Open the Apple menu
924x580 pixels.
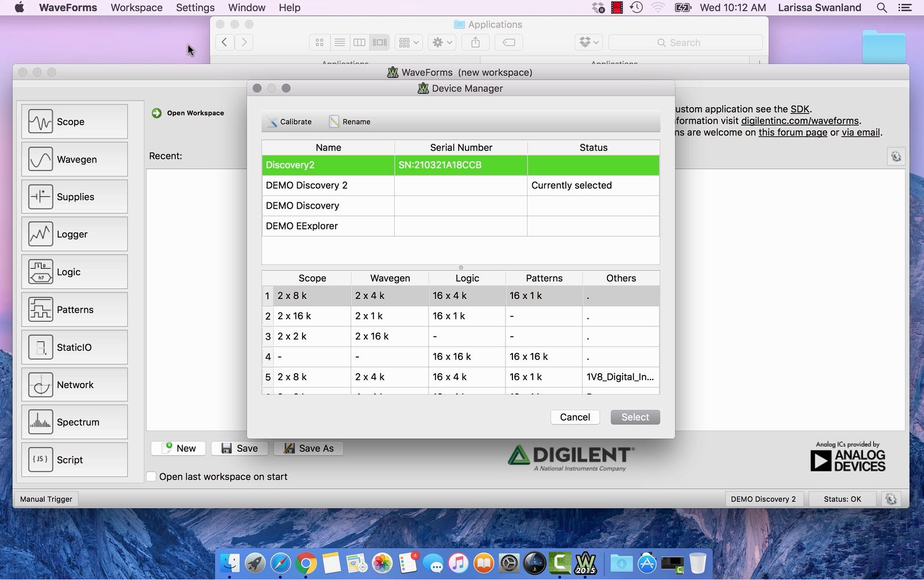[19, 8]
